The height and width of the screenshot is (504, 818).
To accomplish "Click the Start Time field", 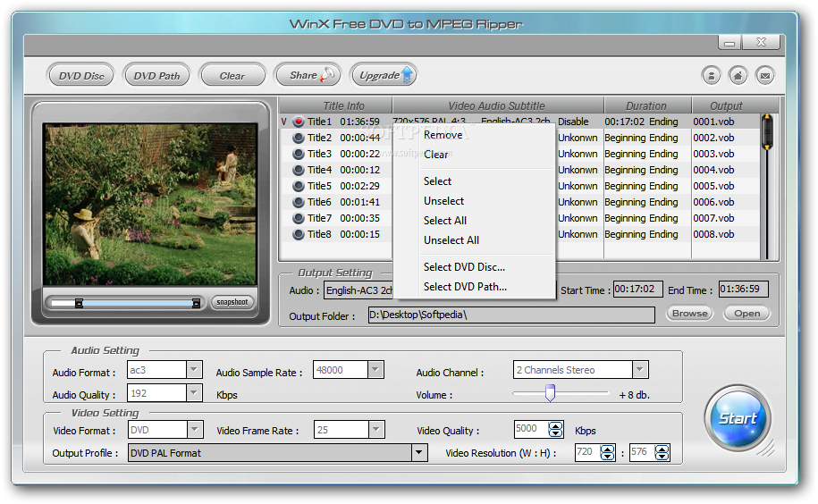I will 638,290.
